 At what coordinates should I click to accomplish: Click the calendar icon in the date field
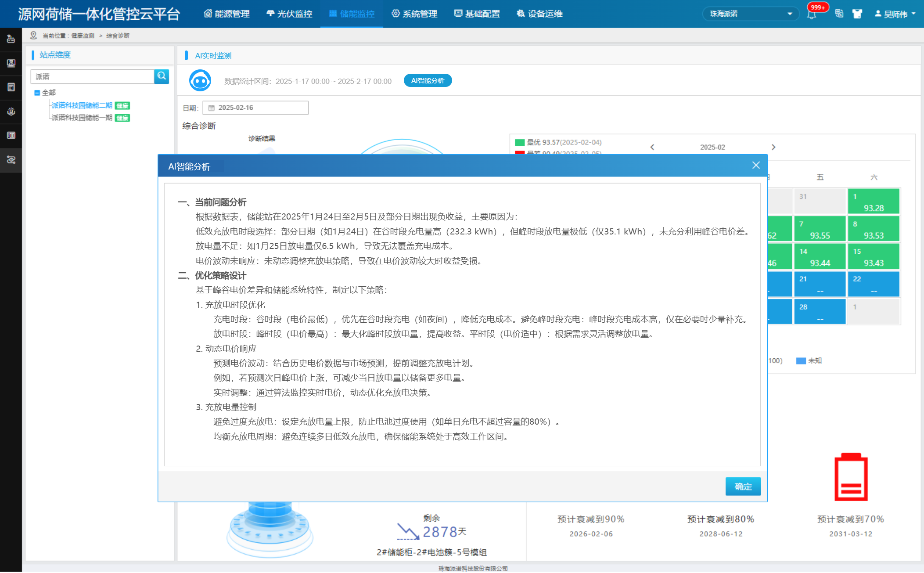212,108
